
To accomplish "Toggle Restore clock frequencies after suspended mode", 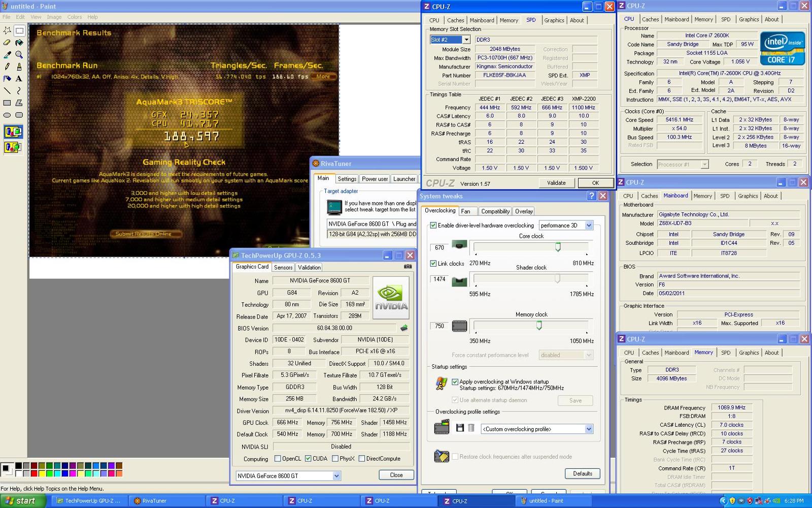I will pos(455,457).
